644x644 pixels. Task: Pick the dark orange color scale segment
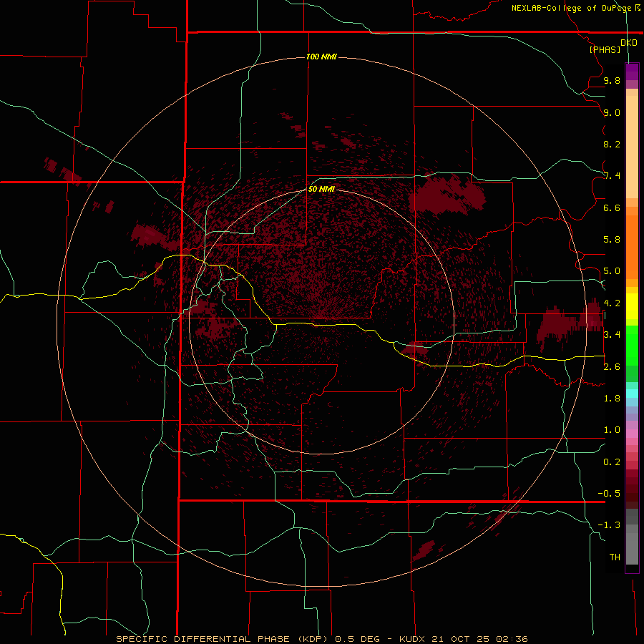632,247
